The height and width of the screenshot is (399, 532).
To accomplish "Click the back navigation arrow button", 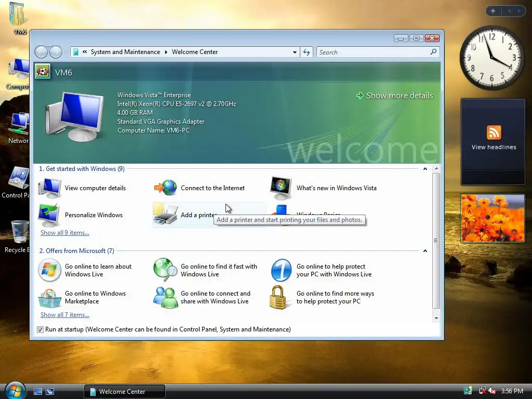I will (42, 52).
